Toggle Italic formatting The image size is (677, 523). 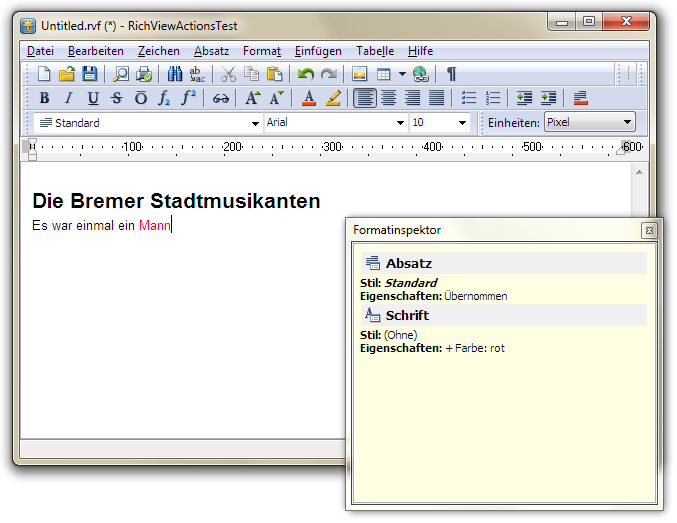68,98
